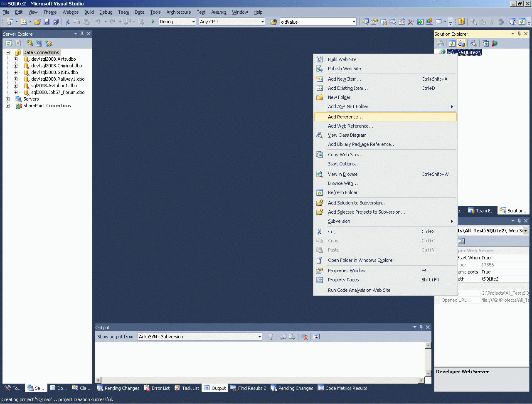
Task: Switch to the Error List tab
Action: pos(157,388)
